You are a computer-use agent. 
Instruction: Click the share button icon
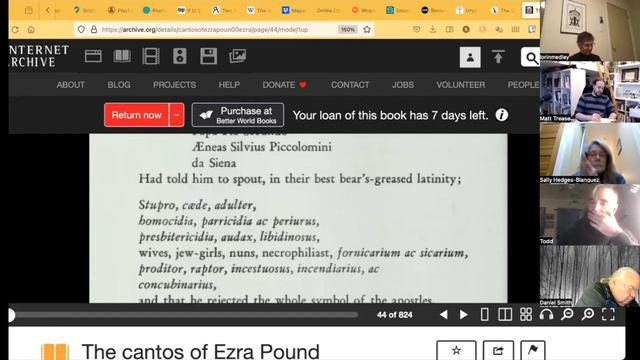[498, 351]
